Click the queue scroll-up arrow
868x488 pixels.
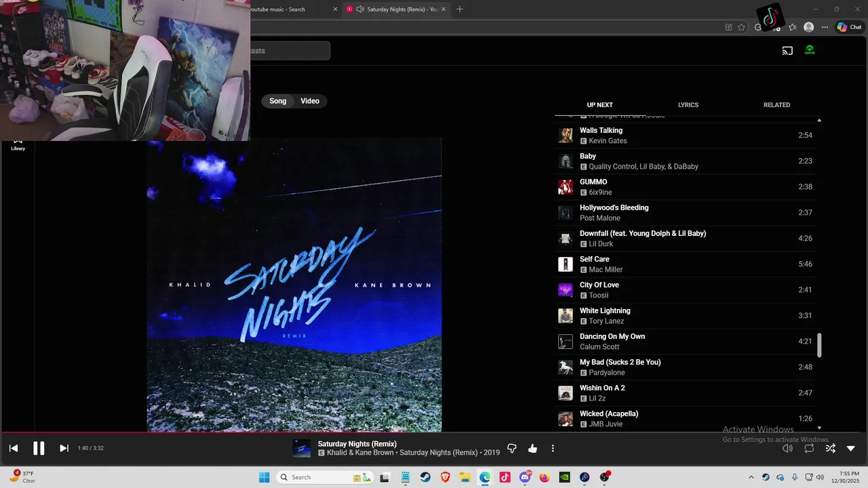(x=819, y=120)
